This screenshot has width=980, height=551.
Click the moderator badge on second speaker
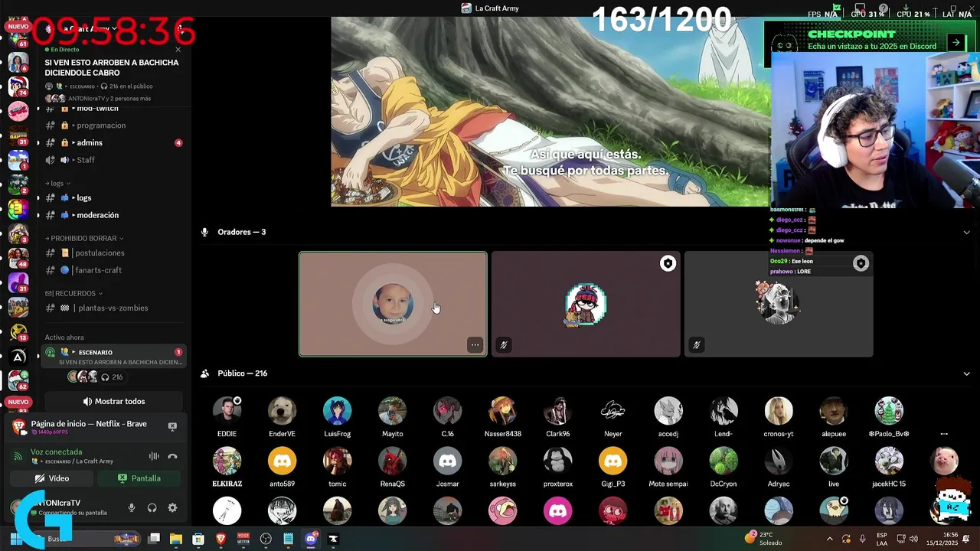click(x=668, y=263)
